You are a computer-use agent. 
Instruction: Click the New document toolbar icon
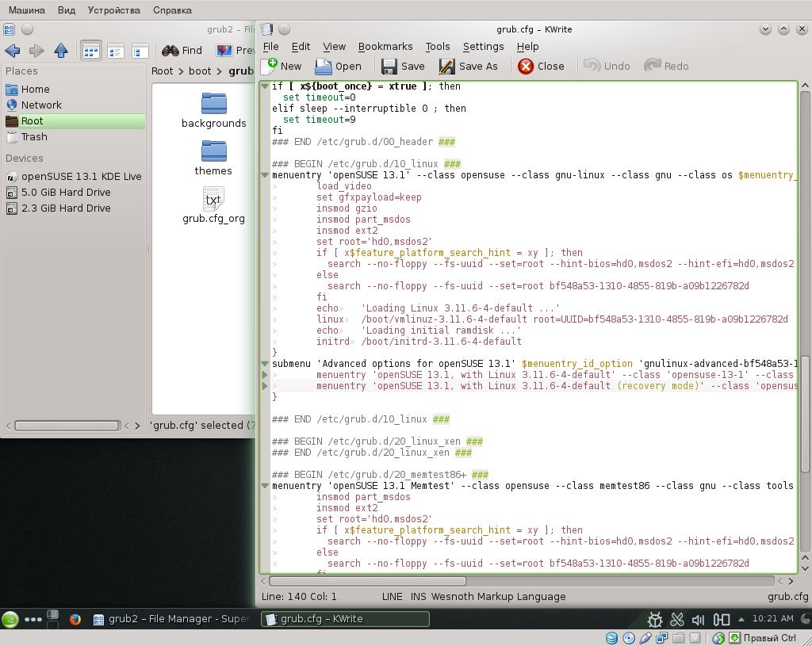click(x=271, y=66)
